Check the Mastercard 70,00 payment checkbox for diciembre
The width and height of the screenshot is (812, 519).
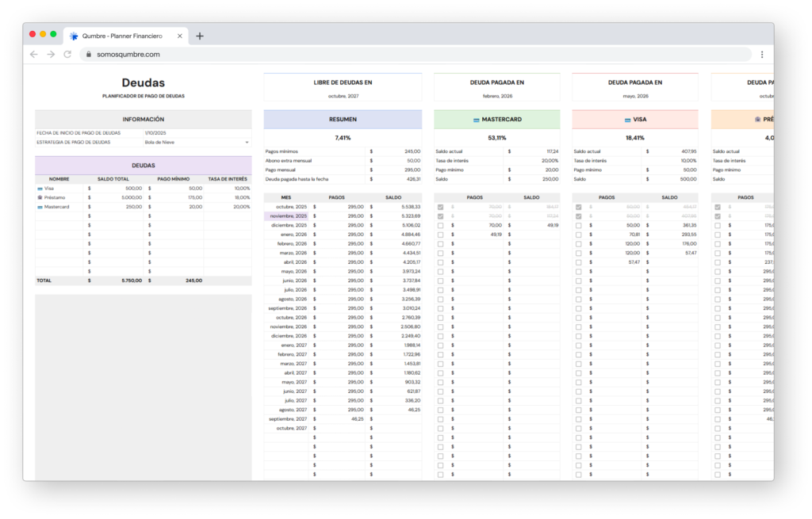point(440,225)
